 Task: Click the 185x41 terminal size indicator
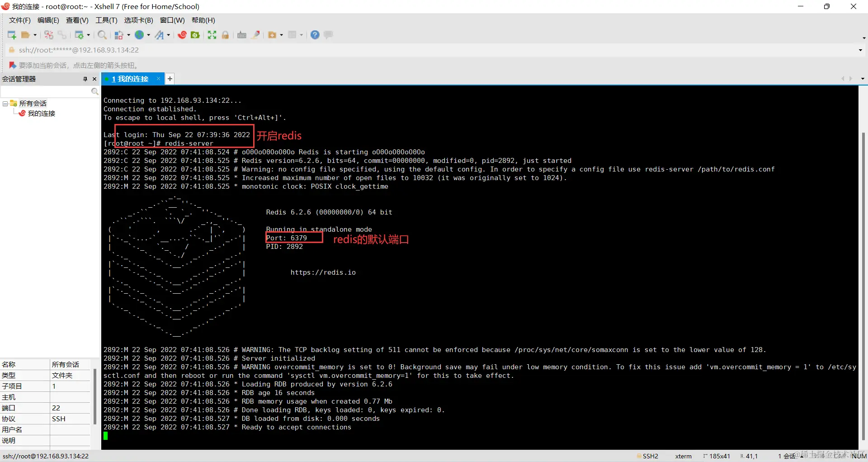click(720, 456)
